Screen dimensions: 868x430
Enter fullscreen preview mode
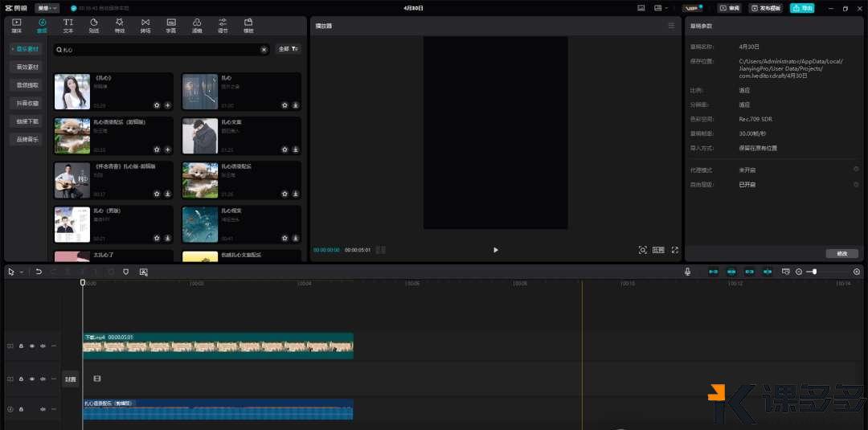point(675,250)
